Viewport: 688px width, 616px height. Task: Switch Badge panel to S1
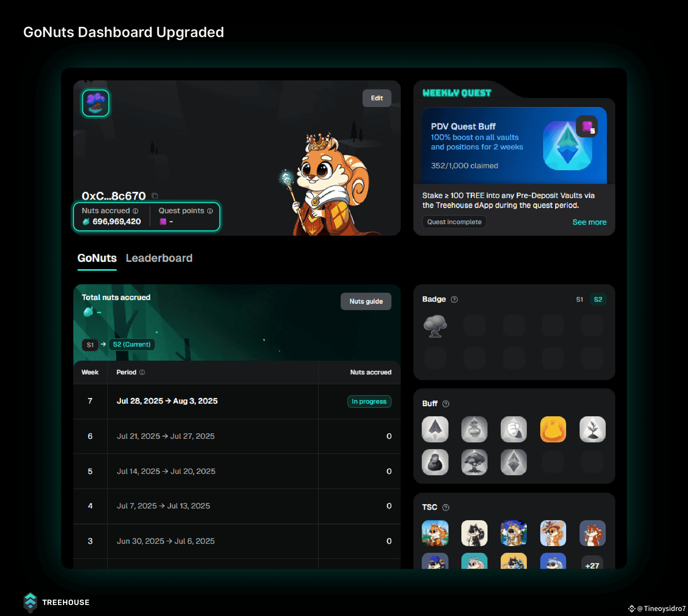(579, 299)
